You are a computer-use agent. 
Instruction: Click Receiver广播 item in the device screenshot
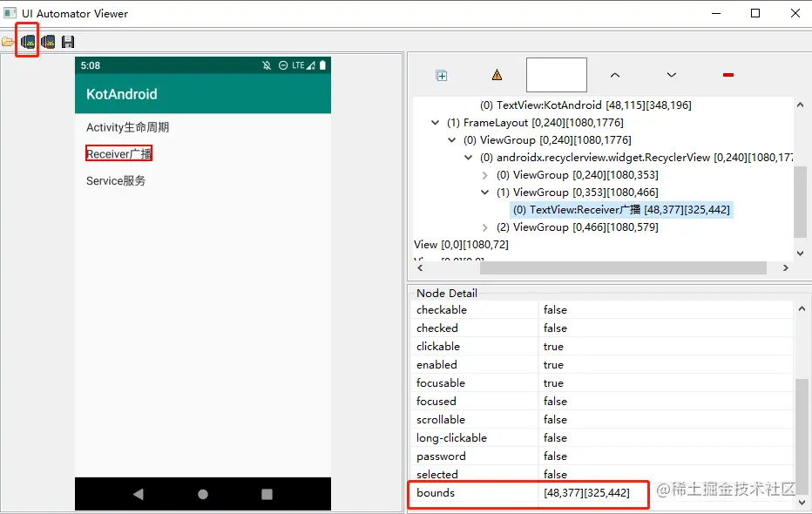[118, 153]
